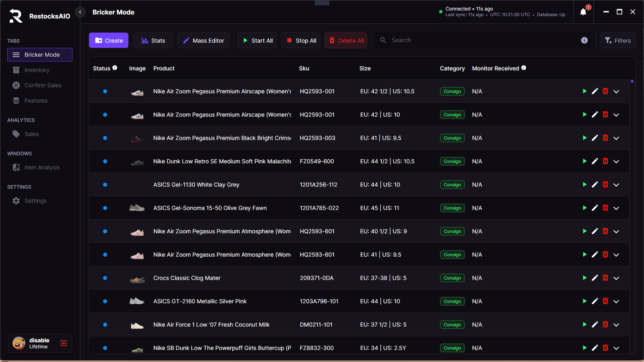The width and height of the screenshot is (644, 362).
Task: Delete the Pegasus Premium Black Bright Crimson row
Action: [x=605, y=138]
